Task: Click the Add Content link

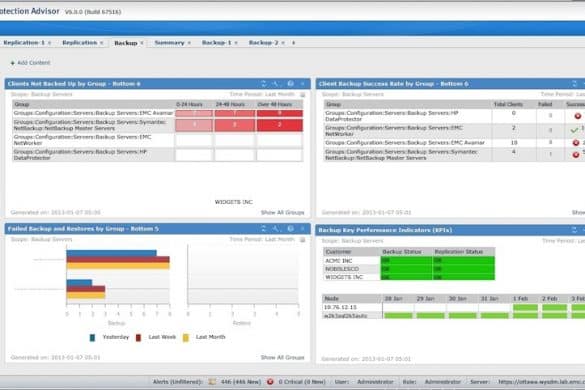Action: 34,63
